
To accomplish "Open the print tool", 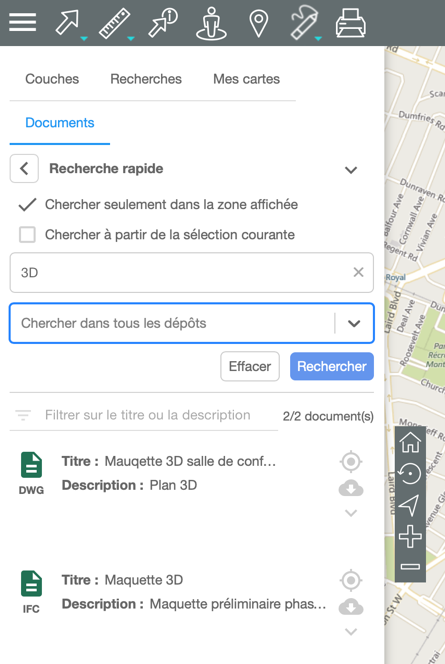I will point(351,23).
